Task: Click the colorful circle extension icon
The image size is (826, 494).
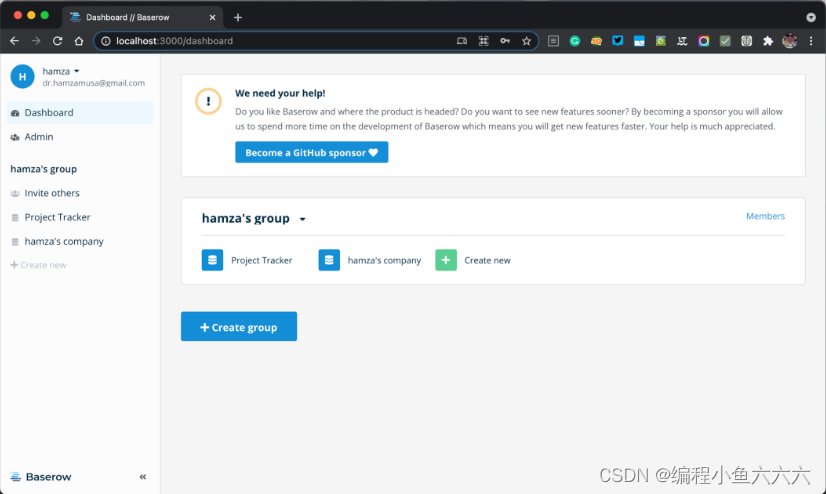Action: (x=703, y=41)
